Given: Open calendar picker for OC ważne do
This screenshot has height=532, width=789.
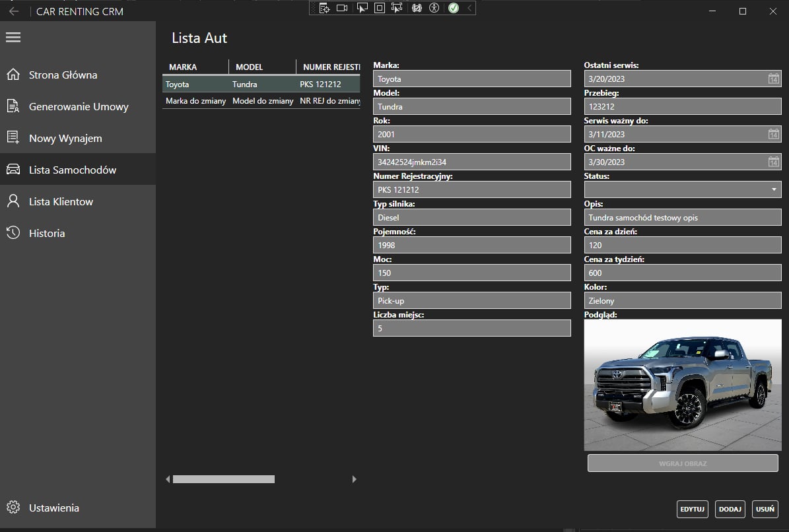Looking at the screenshot, I should (773, 162).
